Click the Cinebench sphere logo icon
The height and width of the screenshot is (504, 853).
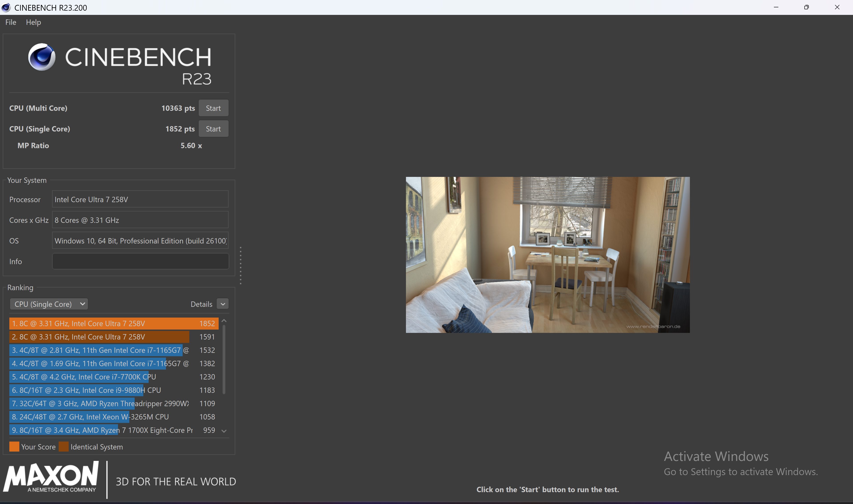click(42, 57)
